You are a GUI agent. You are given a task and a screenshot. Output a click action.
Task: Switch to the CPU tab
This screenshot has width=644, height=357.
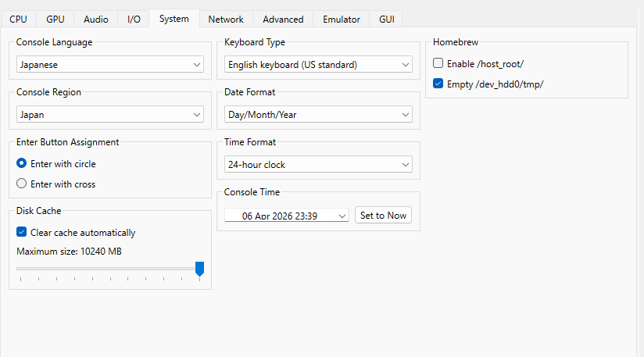[18, 19]
